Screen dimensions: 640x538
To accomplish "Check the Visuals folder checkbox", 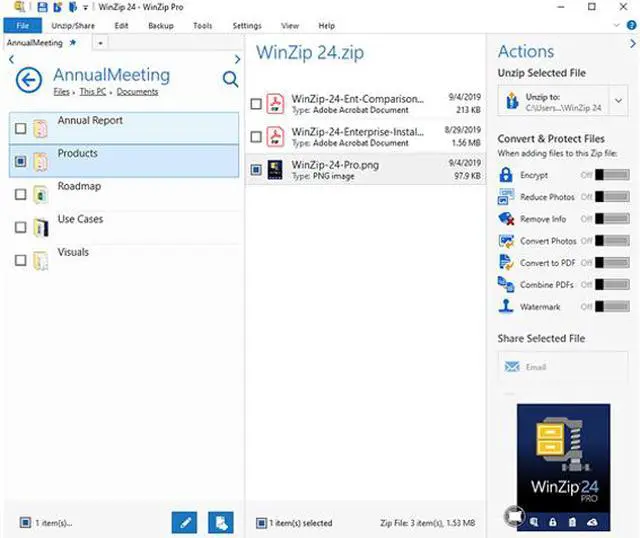I will [20, 260].
